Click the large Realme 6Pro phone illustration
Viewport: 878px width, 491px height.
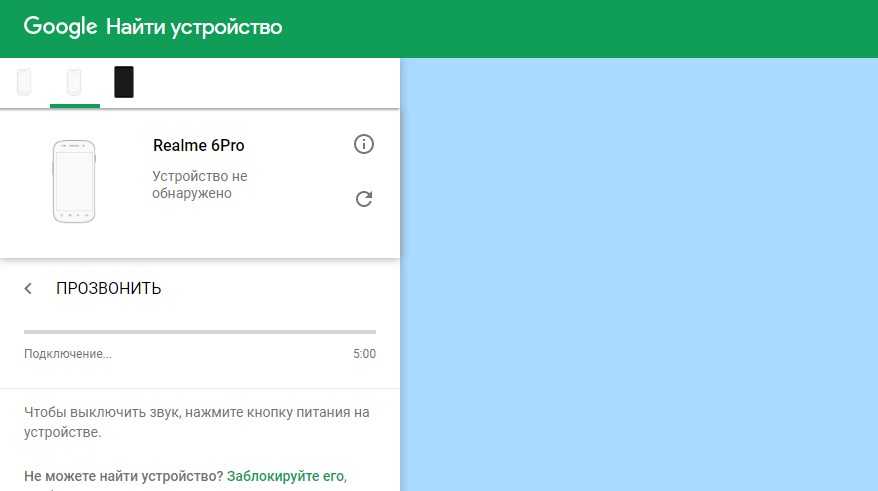click(x=74, y=181)
